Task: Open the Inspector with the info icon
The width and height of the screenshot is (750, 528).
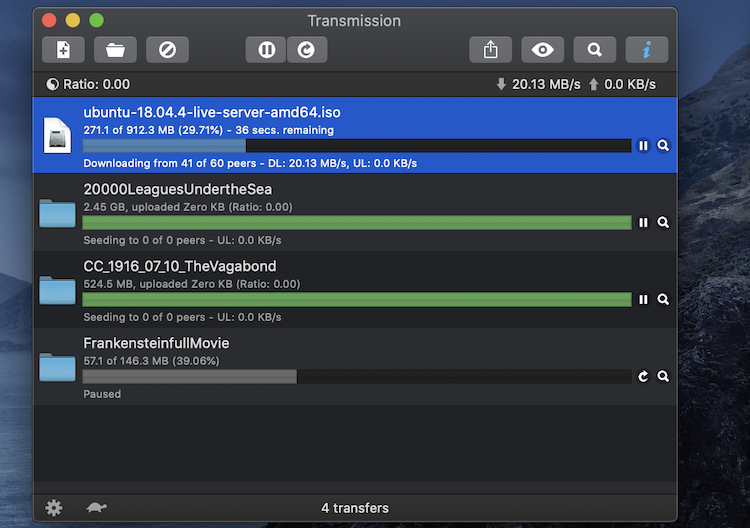Action: coord(647,50)
